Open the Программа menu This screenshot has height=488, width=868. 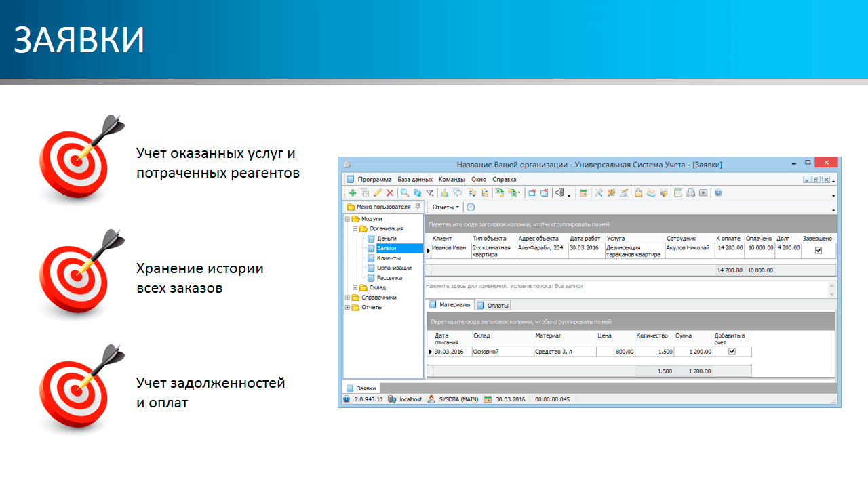(374, 180)
